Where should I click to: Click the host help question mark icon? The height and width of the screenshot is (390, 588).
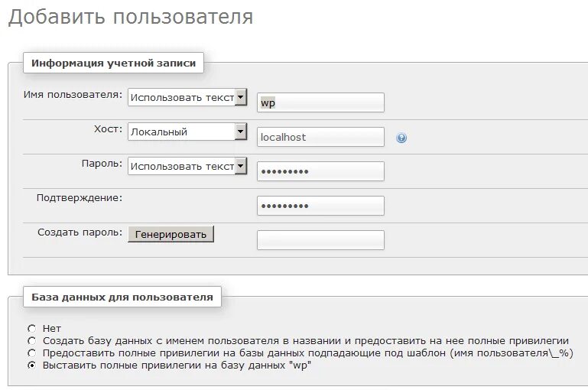pyautogui.click(x=401, y=138)
